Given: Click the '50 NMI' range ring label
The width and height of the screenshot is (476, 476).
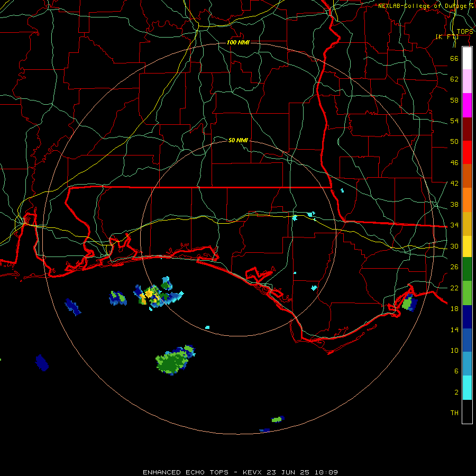Looking at the screenshot, I should click(238, 140).
